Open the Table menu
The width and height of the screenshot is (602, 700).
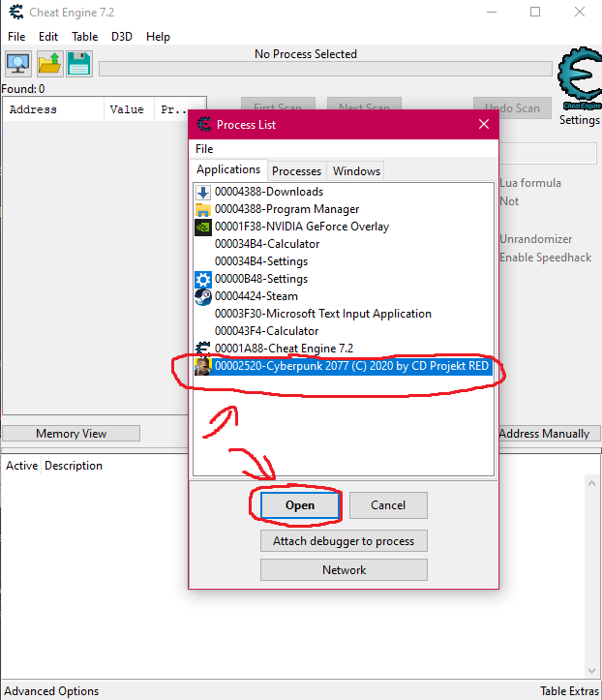click(85, 37)
